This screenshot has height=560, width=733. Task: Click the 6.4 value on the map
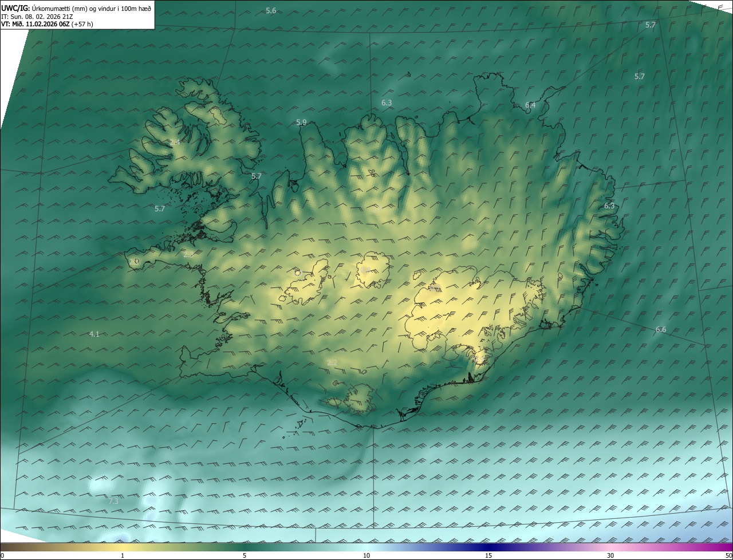(x=530, y=105)
